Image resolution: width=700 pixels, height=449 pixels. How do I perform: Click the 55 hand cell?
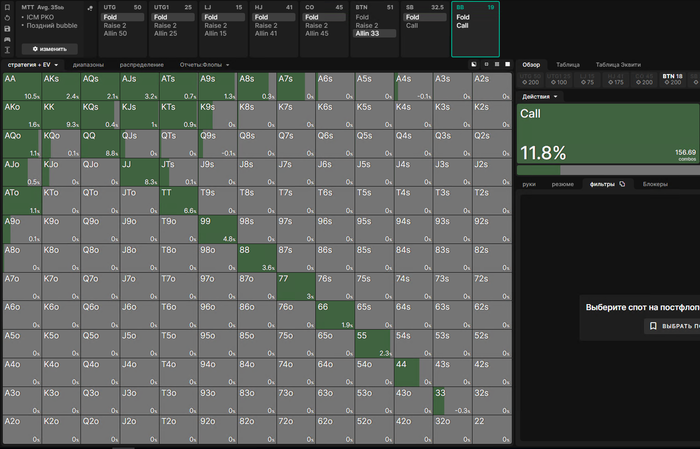[374, 344]
